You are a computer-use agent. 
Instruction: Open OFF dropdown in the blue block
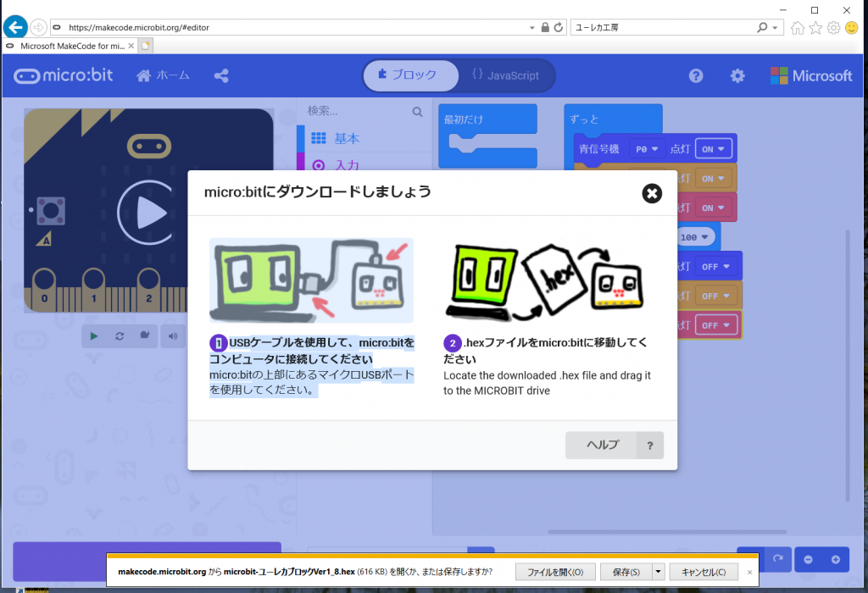[716, 267]
